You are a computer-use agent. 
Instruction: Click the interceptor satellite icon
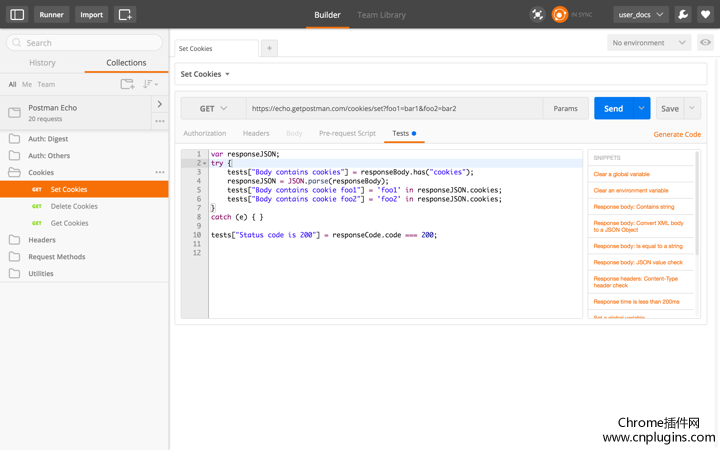click(537, 15)
